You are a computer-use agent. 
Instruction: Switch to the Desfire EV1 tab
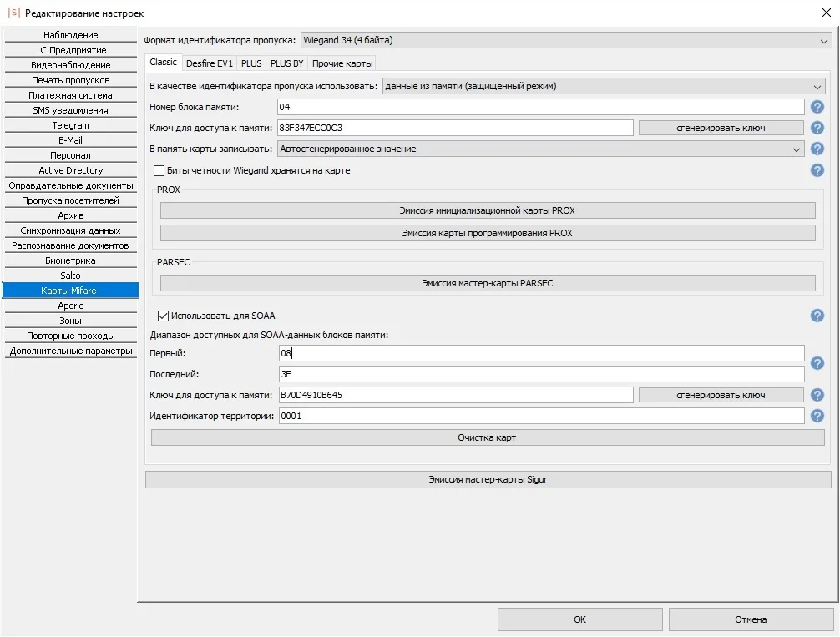[210, 63]
